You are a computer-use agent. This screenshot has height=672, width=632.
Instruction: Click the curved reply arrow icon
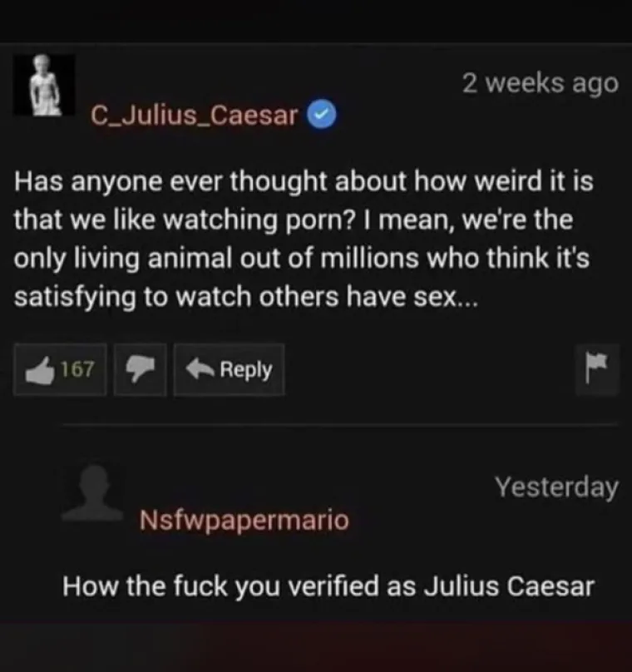pos(200,369)
